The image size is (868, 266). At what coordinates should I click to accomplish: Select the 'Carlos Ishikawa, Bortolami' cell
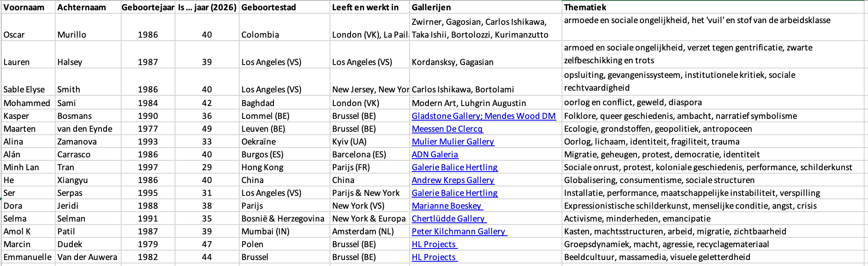486,82
